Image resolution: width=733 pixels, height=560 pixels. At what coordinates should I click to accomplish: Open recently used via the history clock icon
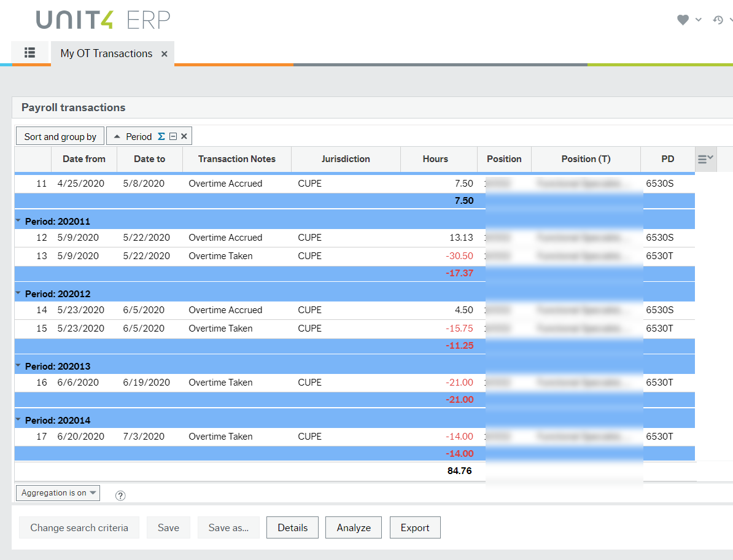point(718,20)
